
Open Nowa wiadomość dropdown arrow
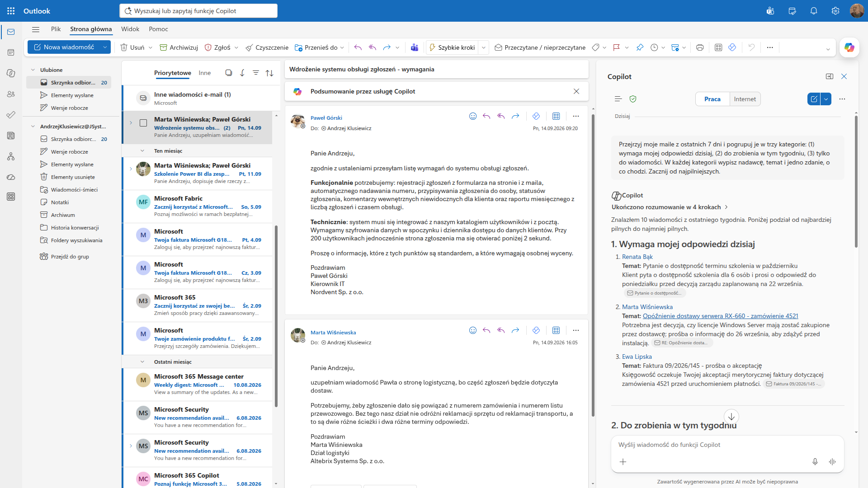(105, 47)
